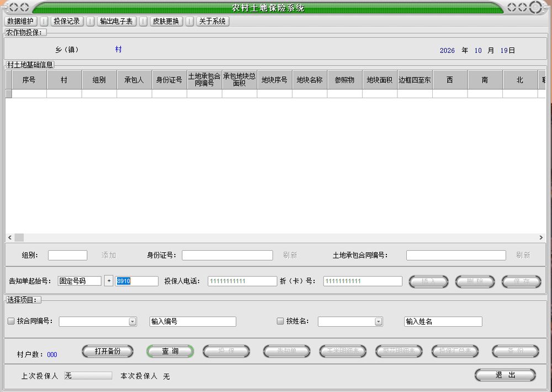
Task: Click the 投保汇总表 button
Action: tap(455, 351)
